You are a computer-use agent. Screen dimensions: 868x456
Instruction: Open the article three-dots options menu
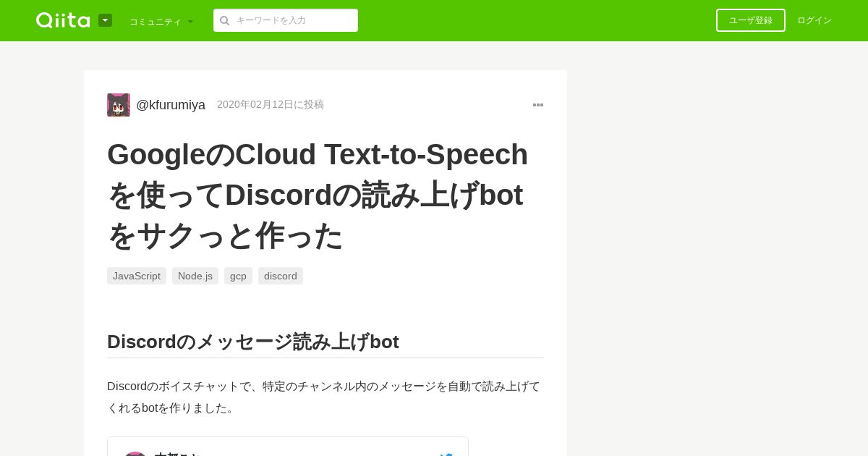click(x=538, y=105)
